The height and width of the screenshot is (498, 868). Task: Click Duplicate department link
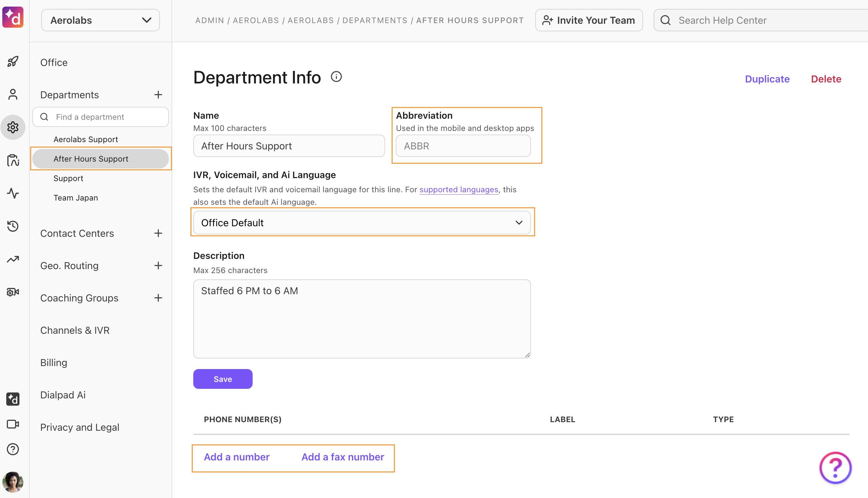coord(767,79)
